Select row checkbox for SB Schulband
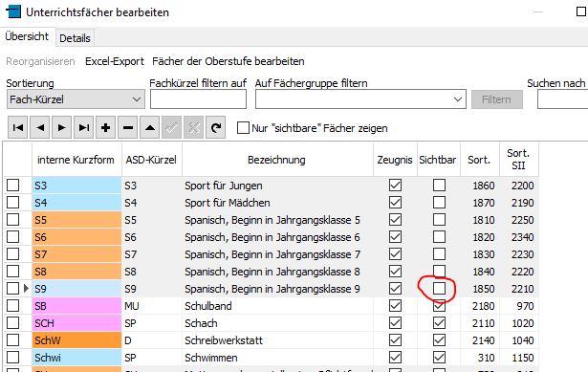 click(13, 306)
